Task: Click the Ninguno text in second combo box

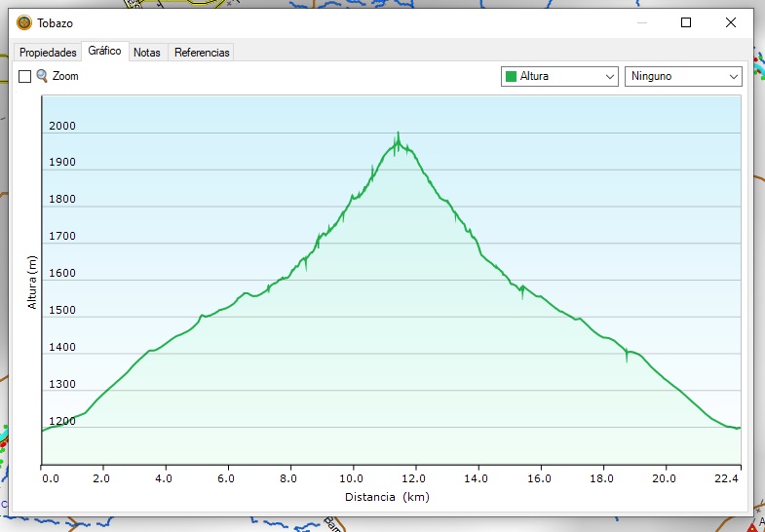Action: point(651,76)
